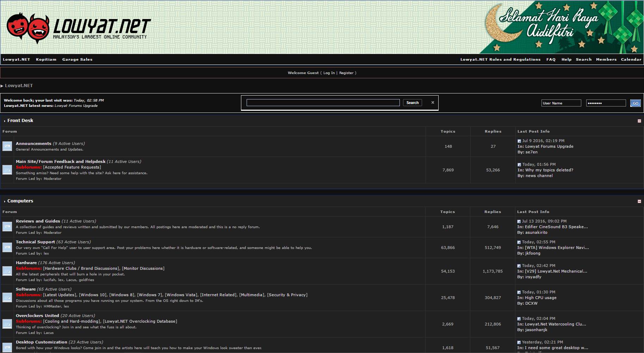Click the Register link
The height and width of the screenshot is (353, 644).
pyautogui.click(x=346, y=73)
